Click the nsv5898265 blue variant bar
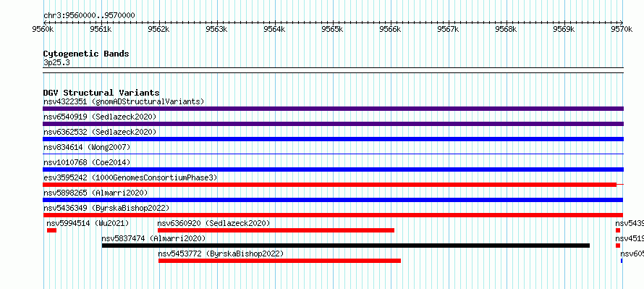The width and height of the screenshot is (644, 289). 333,200
